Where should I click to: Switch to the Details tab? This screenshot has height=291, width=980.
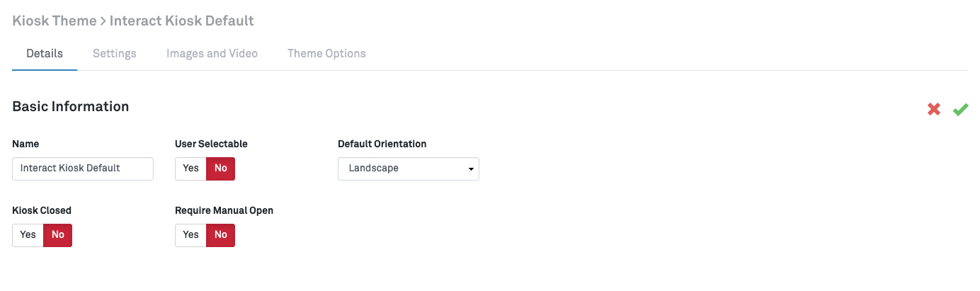point(45,54)
